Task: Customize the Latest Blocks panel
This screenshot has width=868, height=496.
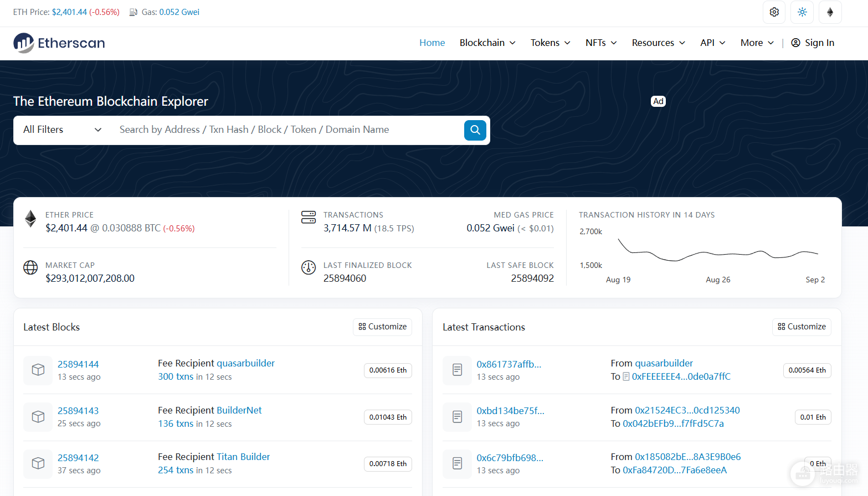Action: (x=383, y=327)
